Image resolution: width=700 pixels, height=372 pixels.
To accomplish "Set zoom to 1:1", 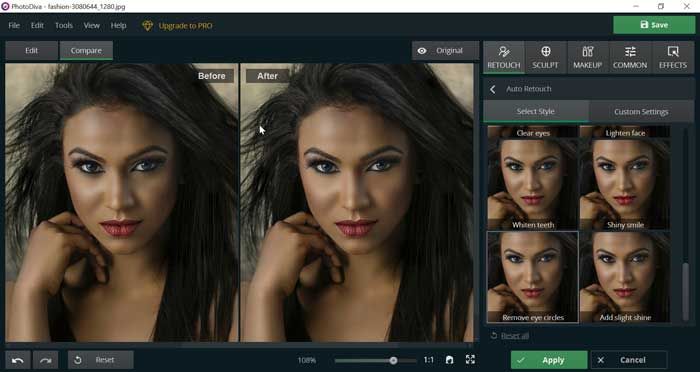I will pos(429,360).
